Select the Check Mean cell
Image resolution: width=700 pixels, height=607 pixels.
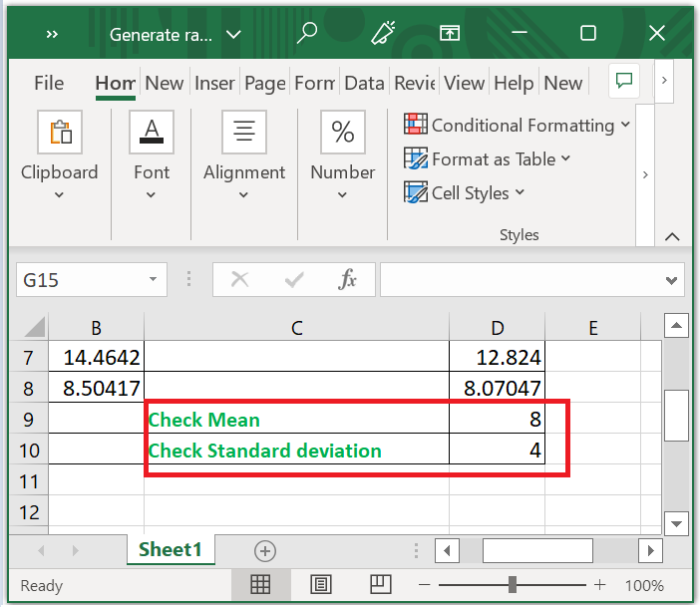[297, 419]
